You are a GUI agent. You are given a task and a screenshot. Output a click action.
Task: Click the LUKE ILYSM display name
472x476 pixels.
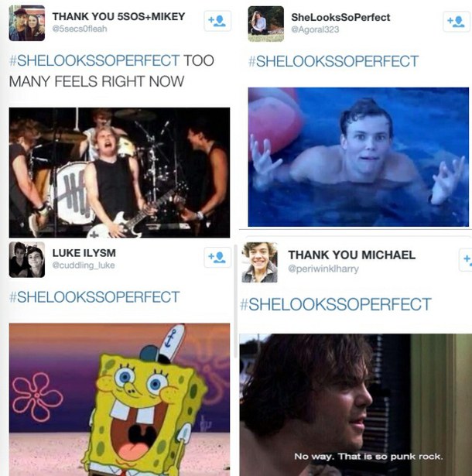coord(84,253)
